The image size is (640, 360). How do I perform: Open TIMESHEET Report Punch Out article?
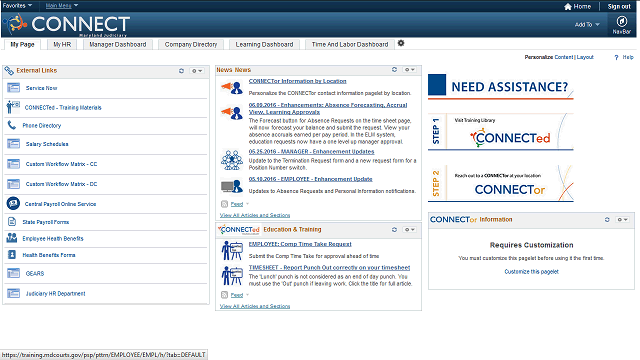click(329, 267)
